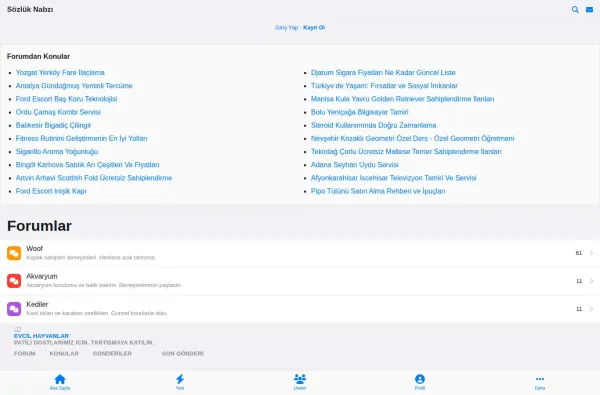
Task: Open Nevşehir Kozaklı Geometri Özel Ders topic
Action: point(412,139)
